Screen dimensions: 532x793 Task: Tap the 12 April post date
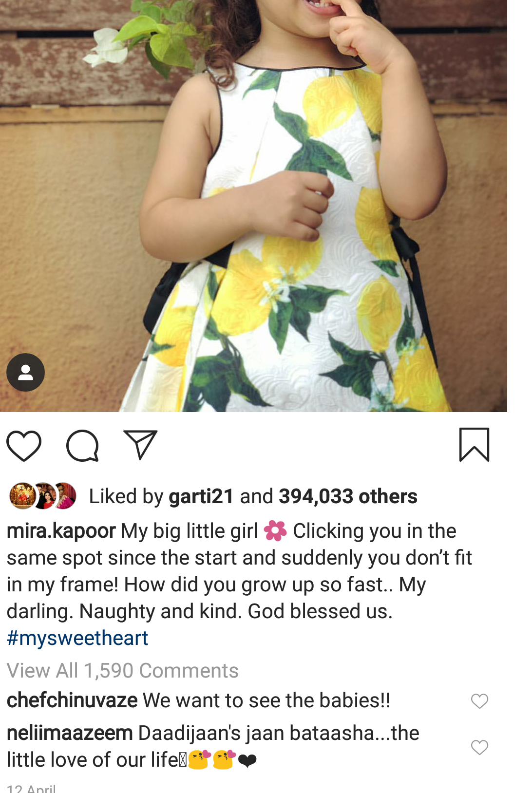(x=32, y=789)
